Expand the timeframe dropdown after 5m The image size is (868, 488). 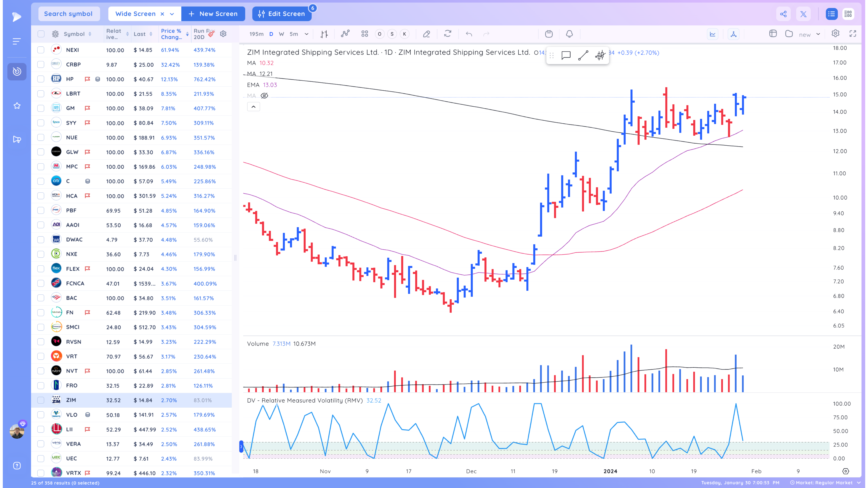pyautogui.click(x=306, y=34)
